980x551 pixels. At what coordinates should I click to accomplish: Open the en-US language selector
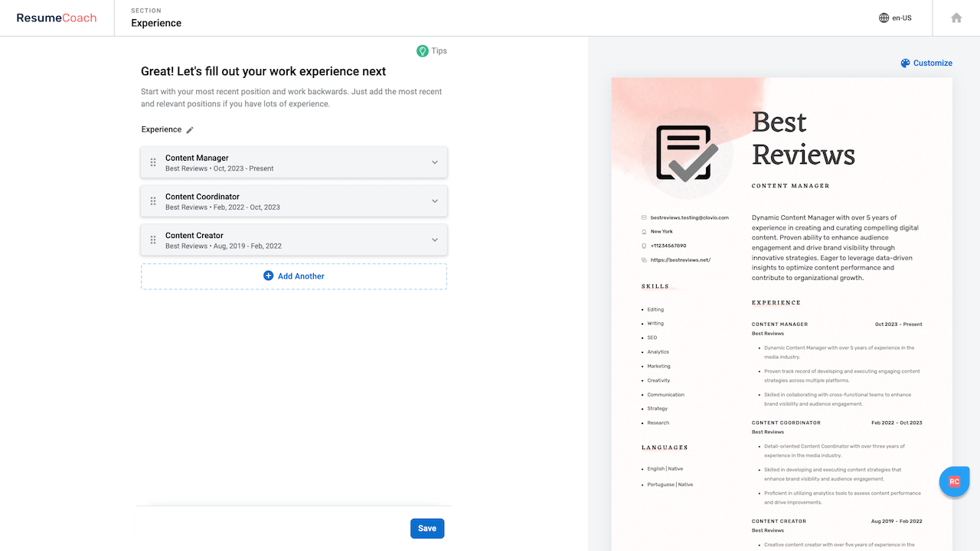(896, 17)
